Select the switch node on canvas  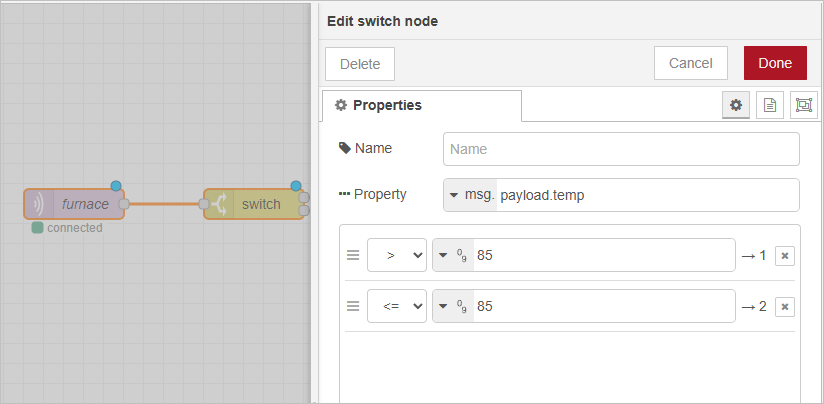coord(260,204)
